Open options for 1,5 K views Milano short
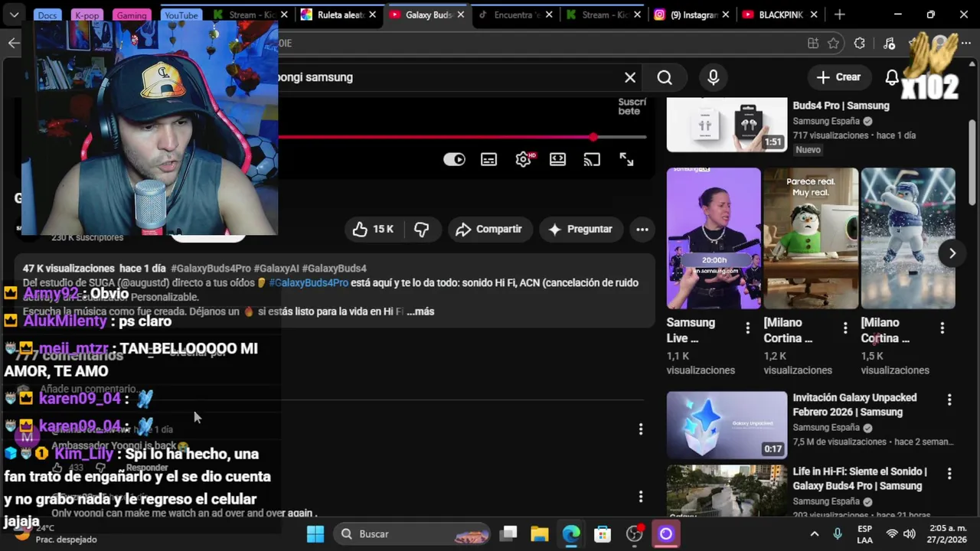The height and width of the screenshot is (551, 980). [x=942, y=328]
